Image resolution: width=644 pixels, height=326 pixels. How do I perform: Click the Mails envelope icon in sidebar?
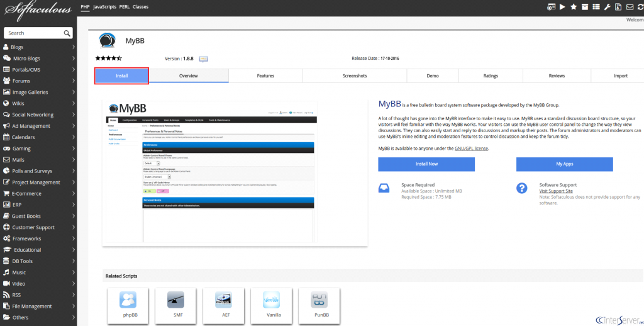pyautogui.click(x=6, y=159)
